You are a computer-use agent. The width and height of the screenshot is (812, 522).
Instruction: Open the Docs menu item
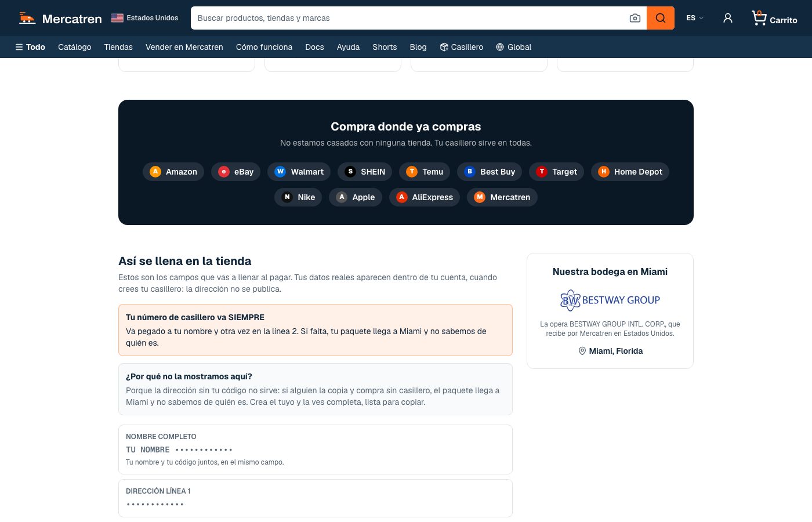314,47
